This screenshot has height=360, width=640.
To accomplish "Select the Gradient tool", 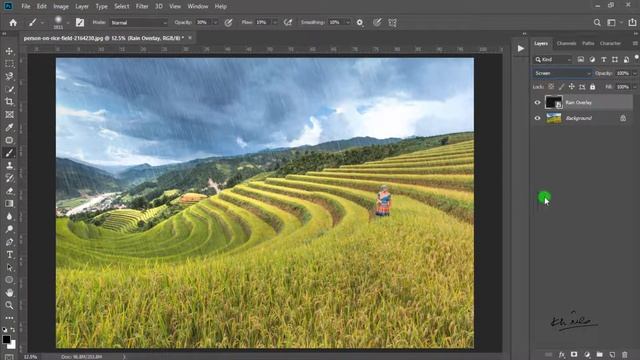I will pyautogui.click(x=9, y=203).
